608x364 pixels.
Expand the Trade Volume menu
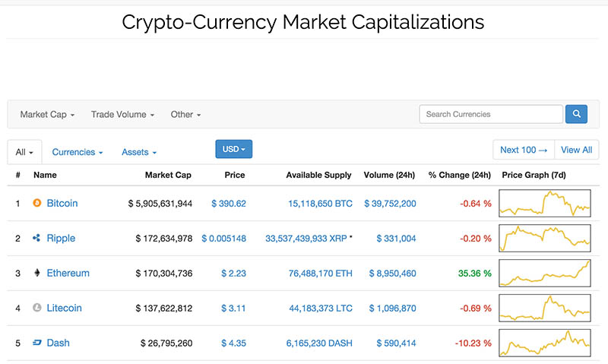(x=122, y=114)
